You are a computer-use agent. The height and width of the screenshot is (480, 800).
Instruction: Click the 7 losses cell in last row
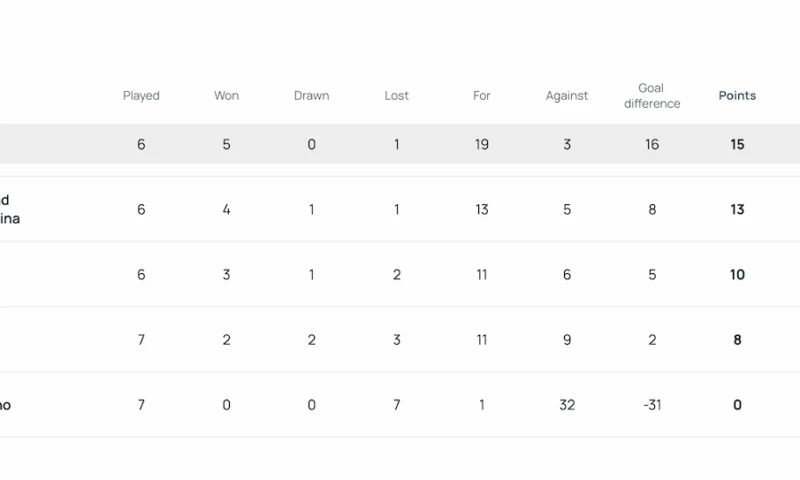397,405
